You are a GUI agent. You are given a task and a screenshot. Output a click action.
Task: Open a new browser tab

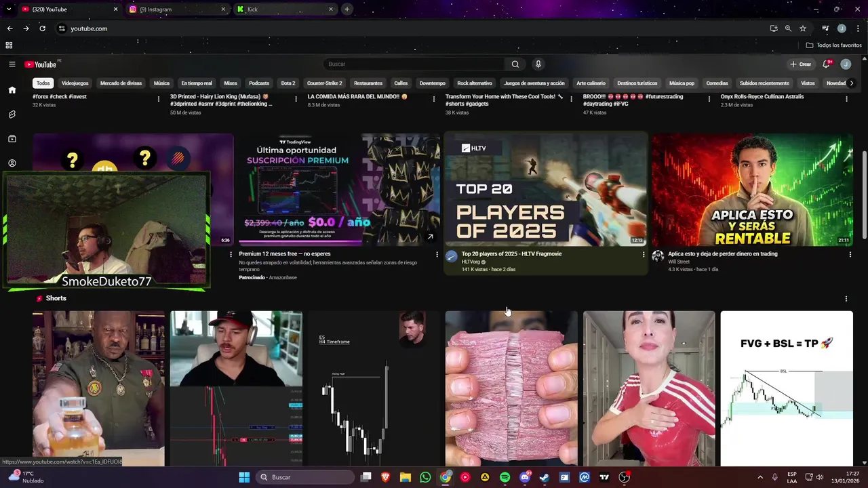347,9
